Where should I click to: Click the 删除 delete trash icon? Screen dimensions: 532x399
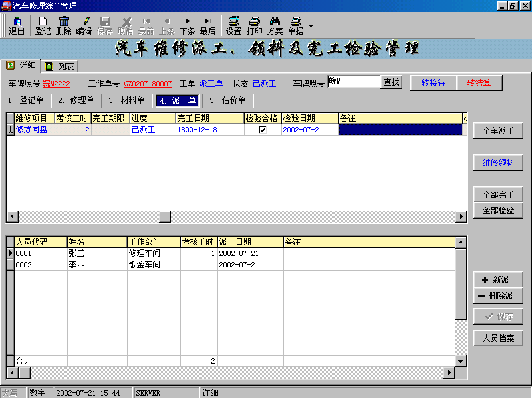pyautogui.click(x=63, y=25)
